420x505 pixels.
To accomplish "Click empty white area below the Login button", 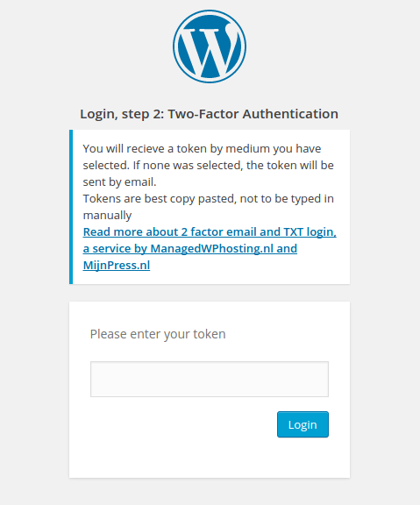I will pos(210,459).
